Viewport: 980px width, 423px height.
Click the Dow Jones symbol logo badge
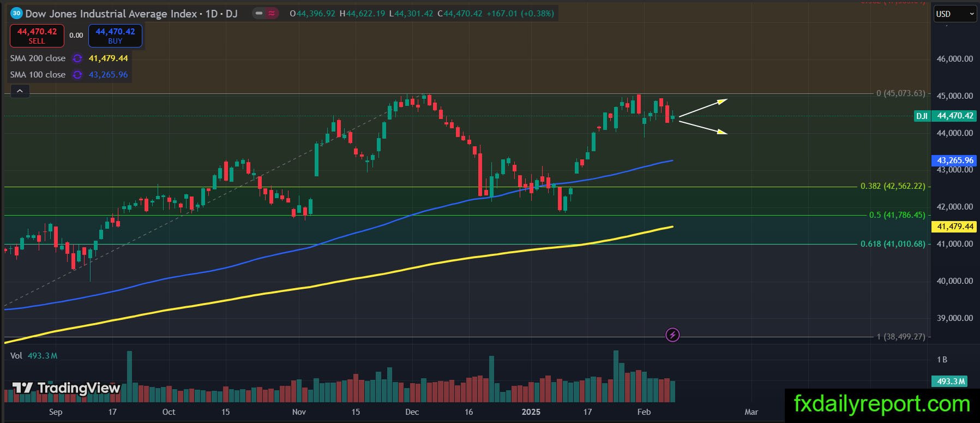pyautogui.click(x=16, y=13)
